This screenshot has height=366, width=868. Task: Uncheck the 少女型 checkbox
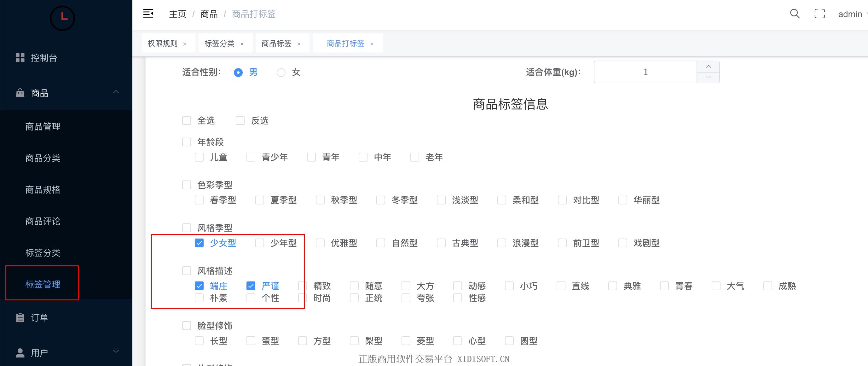199,243
